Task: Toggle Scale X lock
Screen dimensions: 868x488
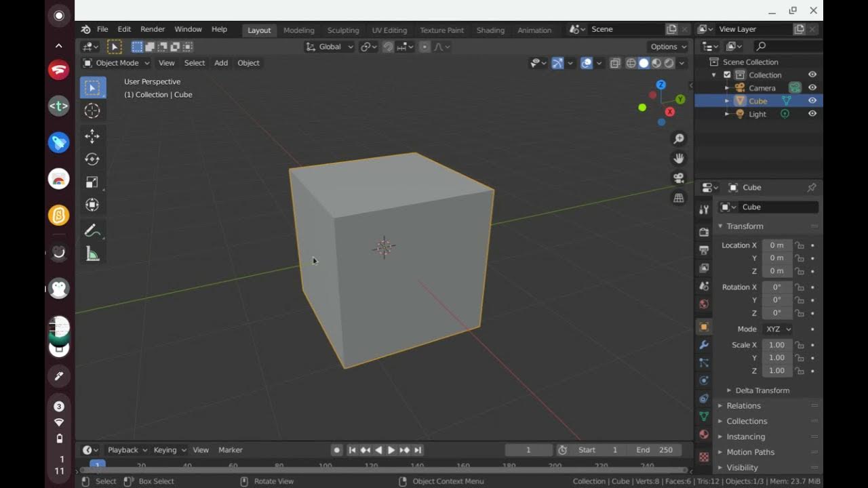Action: coord(800,345)
